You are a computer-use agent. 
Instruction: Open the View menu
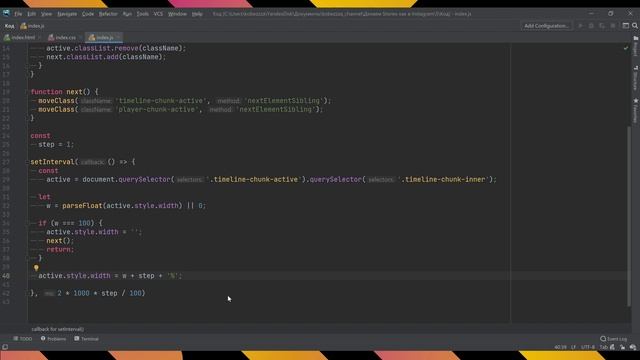pyautogui.click(x=46, y=14)
